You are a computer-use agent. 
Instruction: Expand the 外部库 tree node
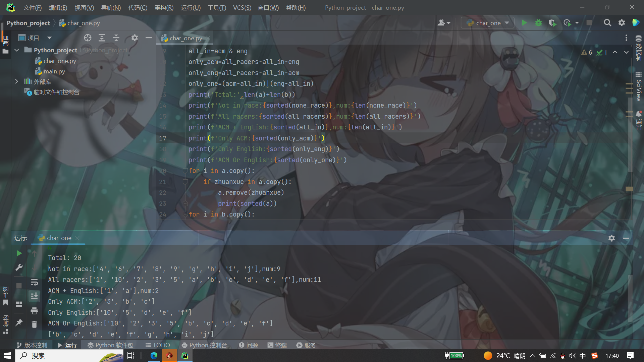coord(16,81)
